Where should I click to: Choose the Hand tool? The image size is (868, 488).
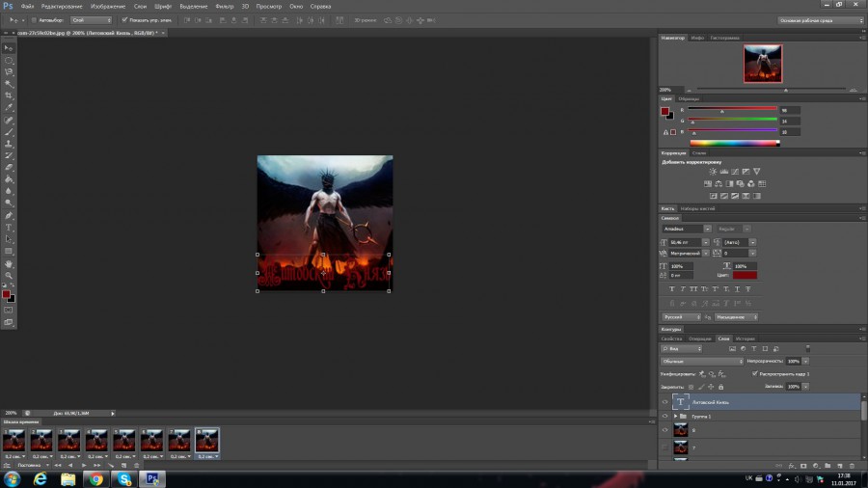coord(9,262)
